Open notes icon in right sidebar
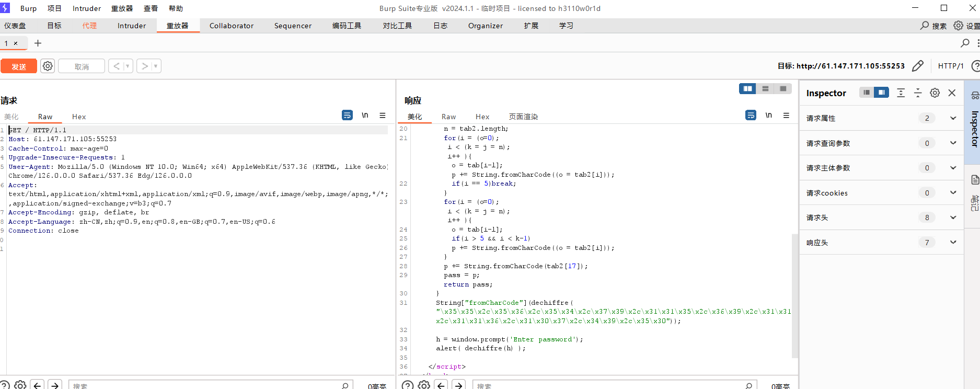Screen dimensions: 980x389 tap(975, 180)
